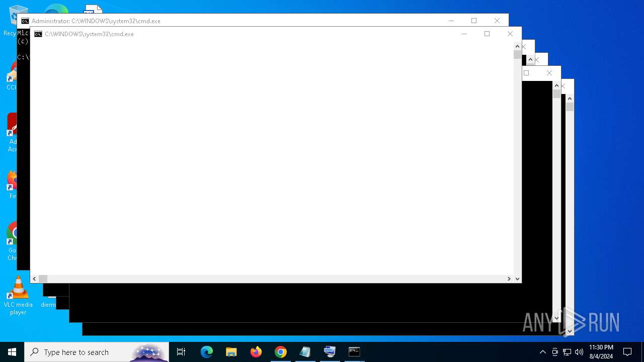
Task: Open the VLC media player desktop shortcut
Action: [x=18, y=296]
